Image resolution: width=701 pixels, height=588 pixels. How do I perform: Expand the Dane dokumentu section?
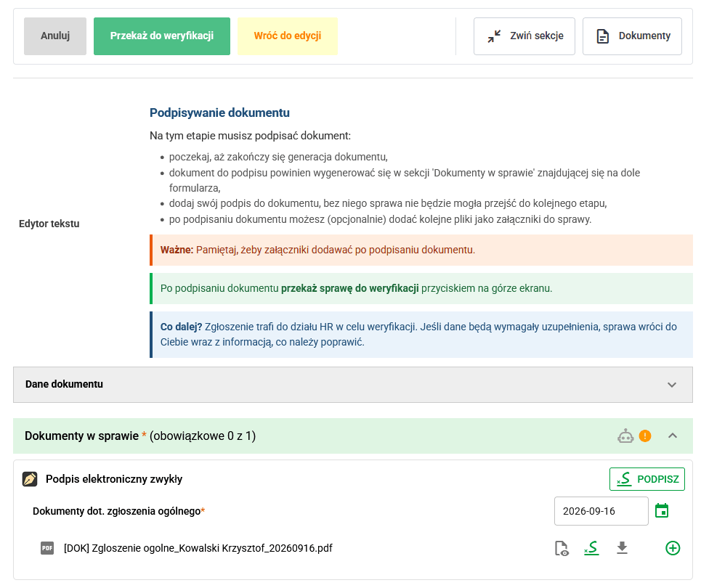tap(353, 385)
